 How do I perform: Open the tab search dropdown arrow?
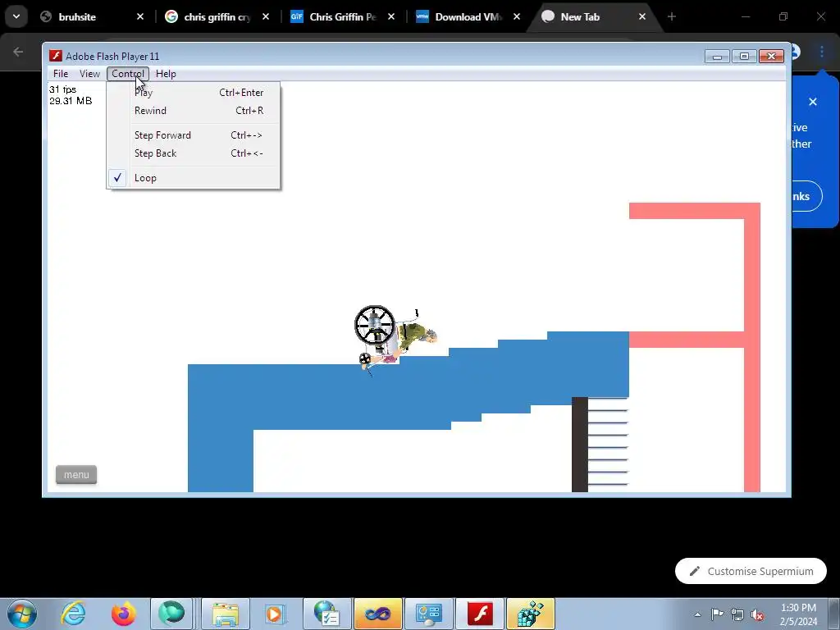[x=16, y=16]
